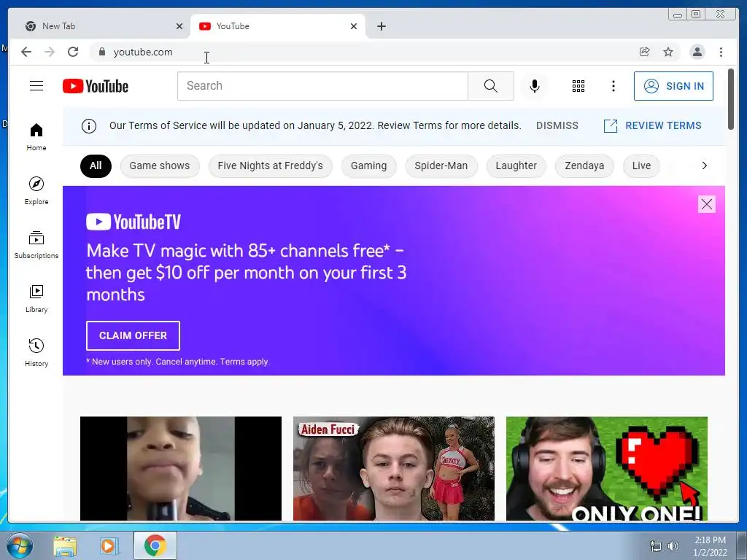Bookmark this page with star icon
Image resolution: width=747 pixels, height=560 pixels.
668,52
